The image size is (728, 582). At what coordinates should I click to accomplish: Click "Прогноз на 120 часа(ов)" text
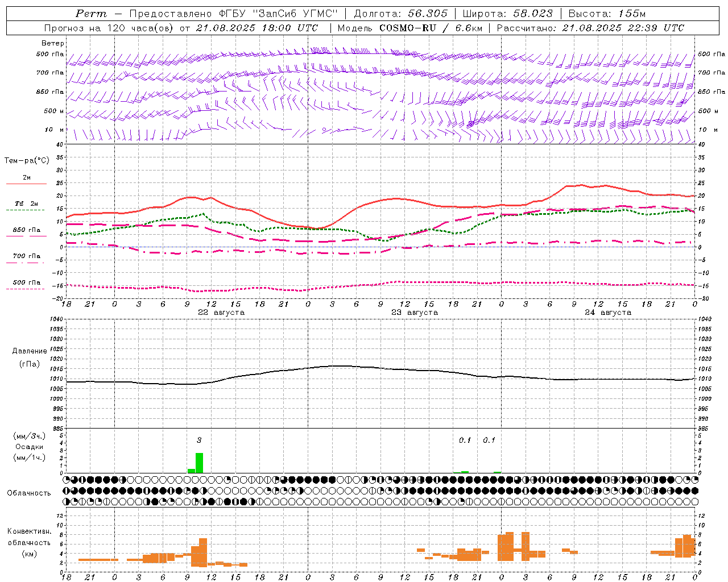[x=109, y=28]
